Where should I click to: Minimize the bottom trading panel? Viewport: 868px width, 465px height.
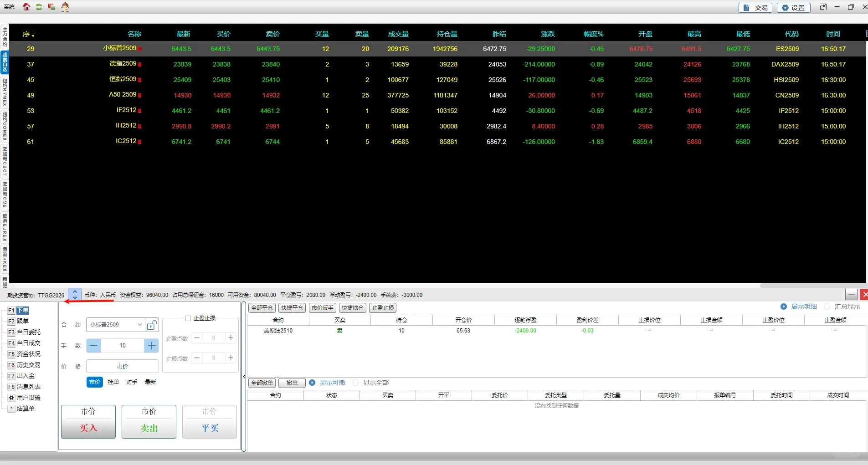(851, 295)
